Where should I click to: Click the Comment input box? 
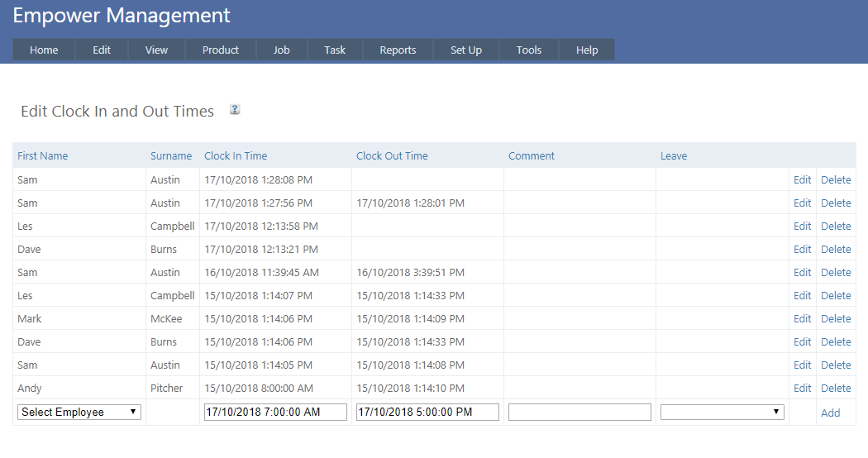pos(579,412)
